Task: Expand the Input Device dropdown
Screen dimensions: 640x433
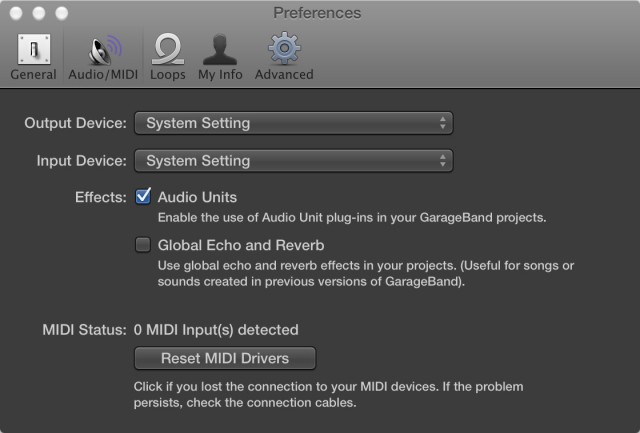Action: (x=293, y=160)
